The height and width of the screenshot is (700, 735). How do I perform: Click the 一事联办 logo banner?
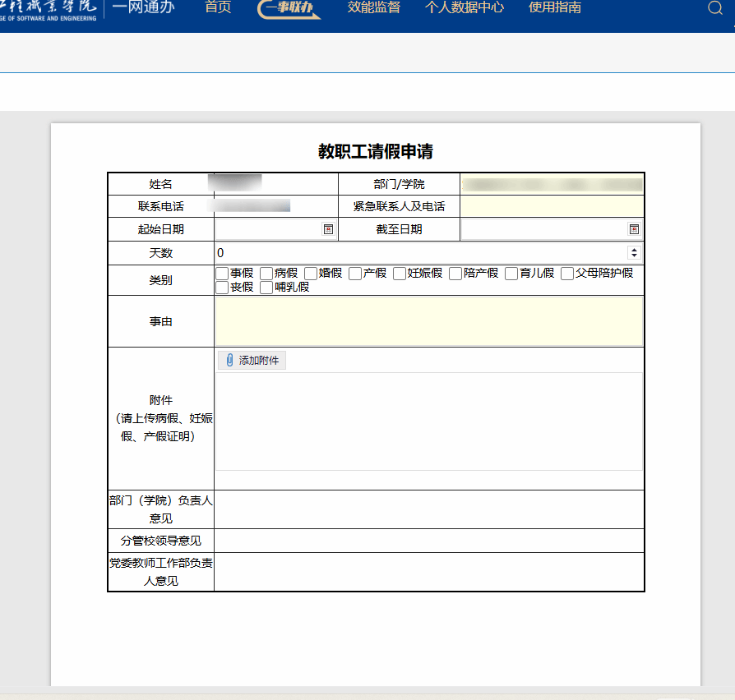click(289, 8)
